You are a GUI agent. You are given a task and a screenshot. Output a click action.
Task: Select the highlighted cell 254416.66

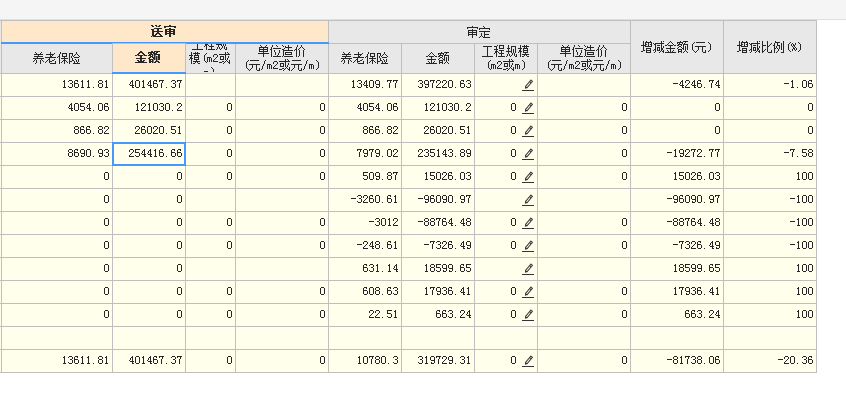tap(149, 154)
